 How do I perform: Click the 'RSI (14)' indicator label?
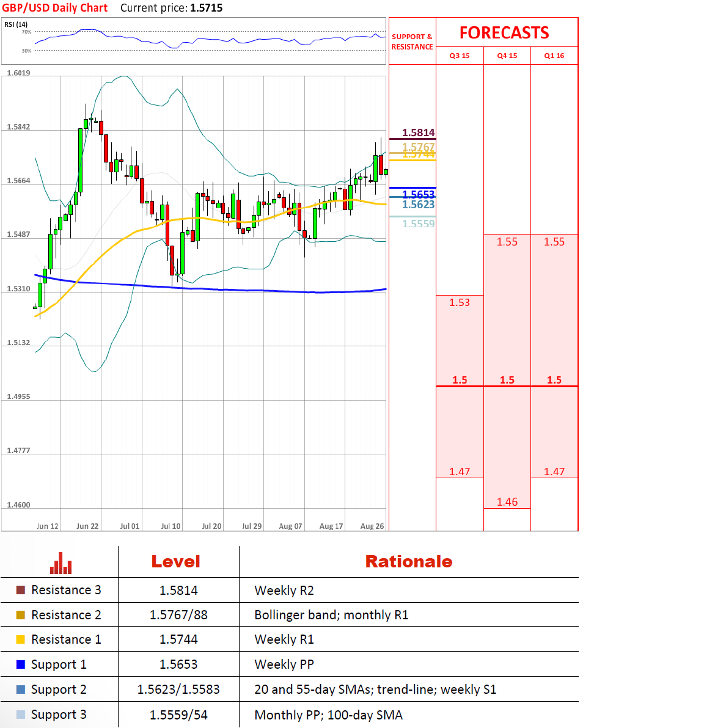pos(16,24)
